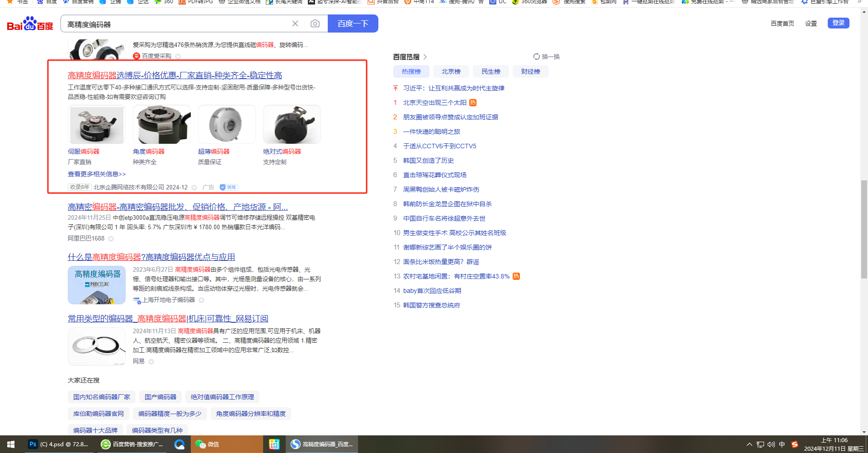This screenshot has width=868, height=453.
Task: Switch to the 北京榜 tab
Action: coord(451,71)
